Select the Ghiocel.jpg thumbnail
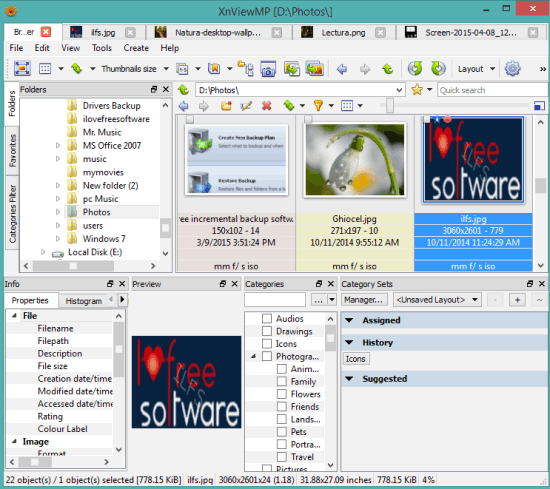550x489 pixels. click(355, 160)
